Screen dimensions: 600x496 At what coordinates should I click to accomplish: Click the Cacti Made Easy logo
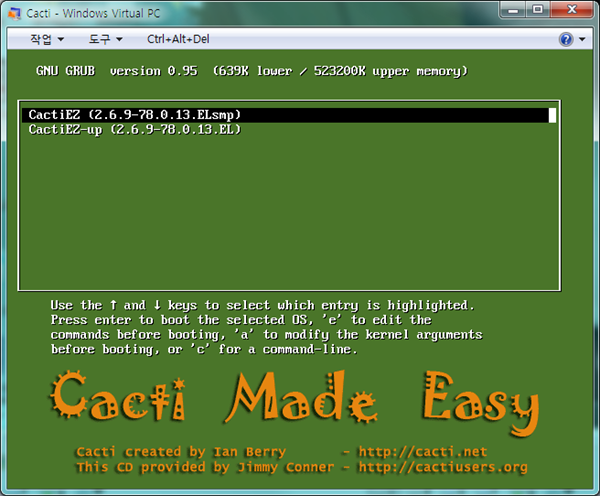[295, 403]
